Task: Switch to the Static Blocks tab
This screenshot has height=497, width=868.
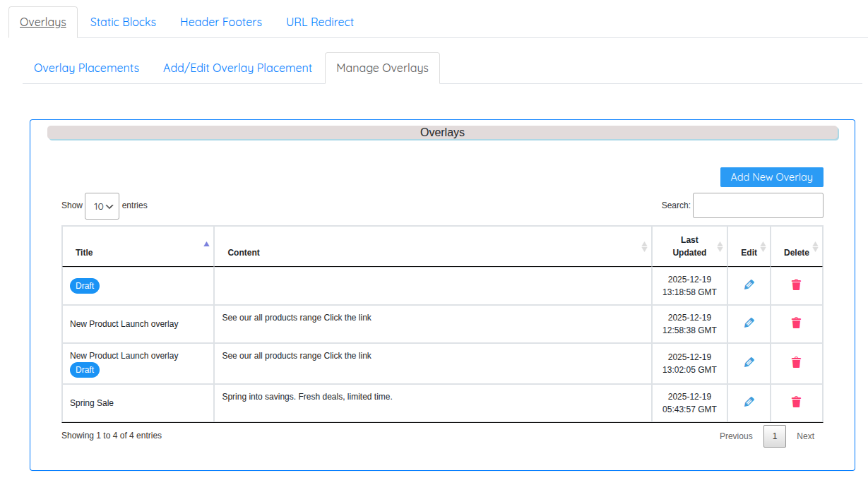Action: (123, 22)
